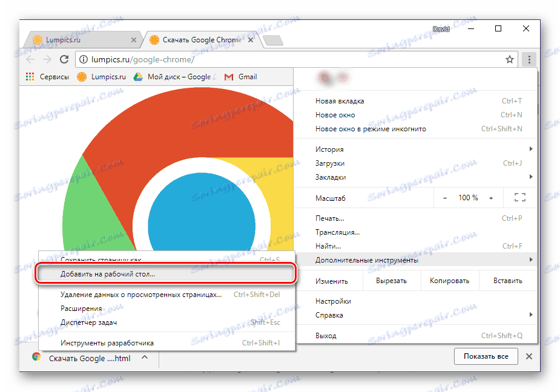
Task: Go forward with the arrow button
Action: click(47, 59)
